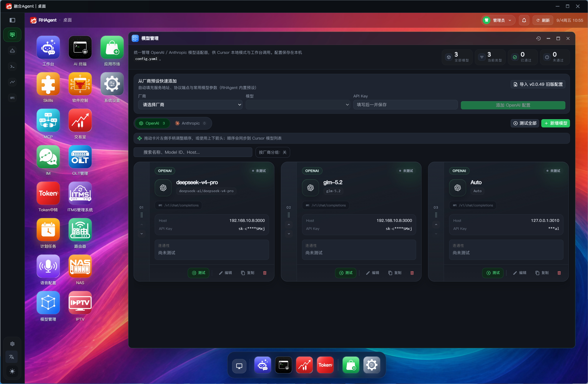Viewport: 588px width, 384px height.
Task: Open ITMS管理系统 desktop icon
Action: point(80,193)
